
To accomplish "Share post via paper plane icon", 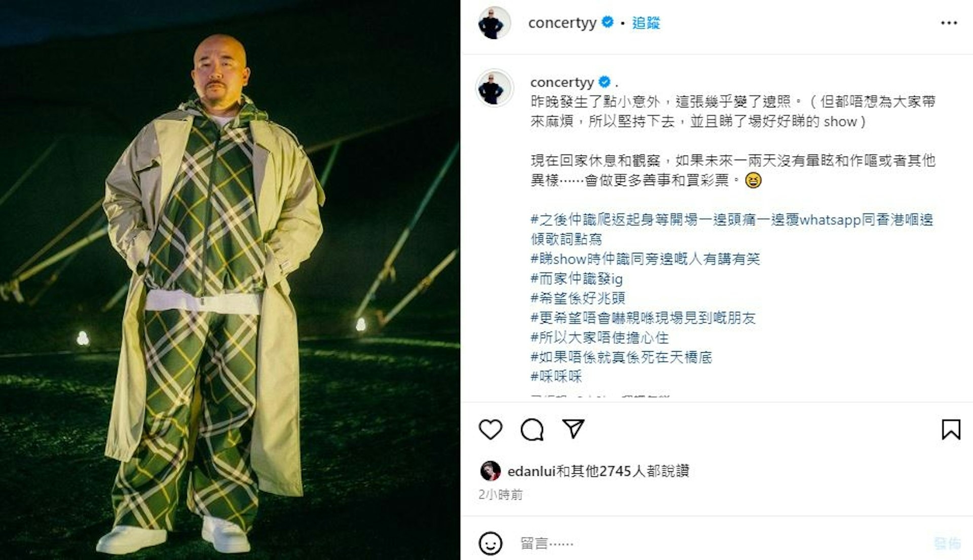I will (573, 429).
